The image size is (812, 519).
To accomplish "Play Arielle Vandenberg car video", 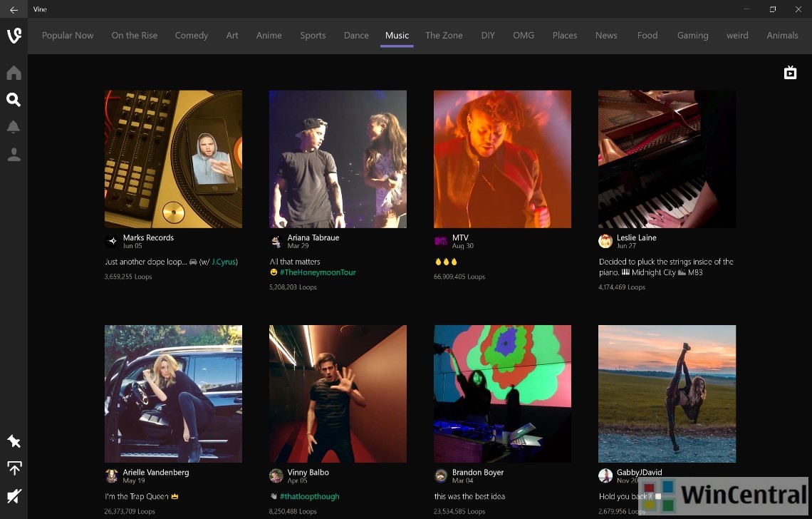I will 174,394.
